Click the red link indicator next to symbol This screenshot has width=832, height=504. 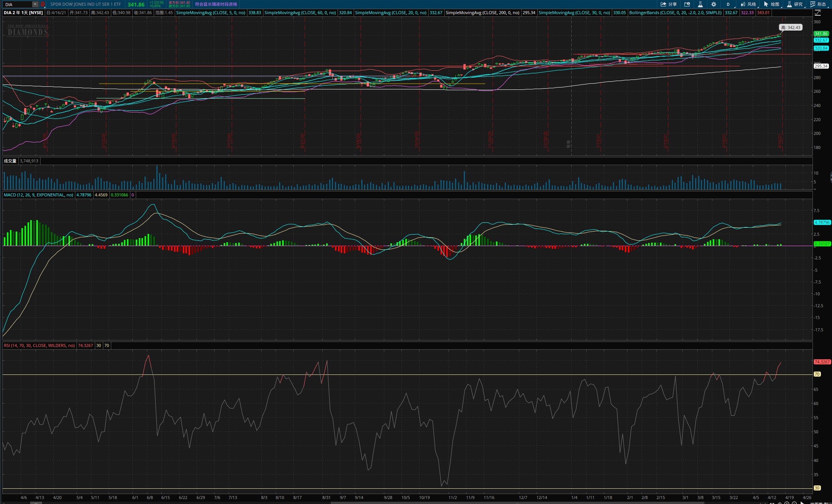tap(43, 4)
